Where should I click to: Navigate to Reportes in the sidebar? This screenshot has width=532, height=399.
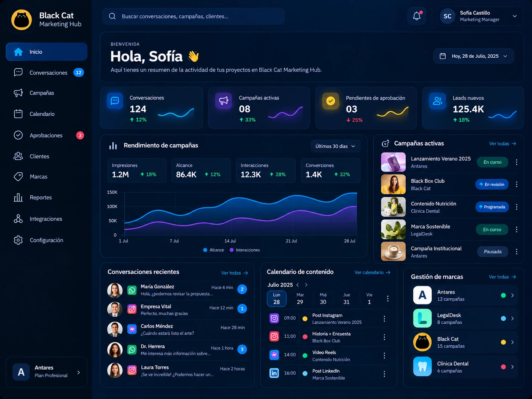coord(47,197)
